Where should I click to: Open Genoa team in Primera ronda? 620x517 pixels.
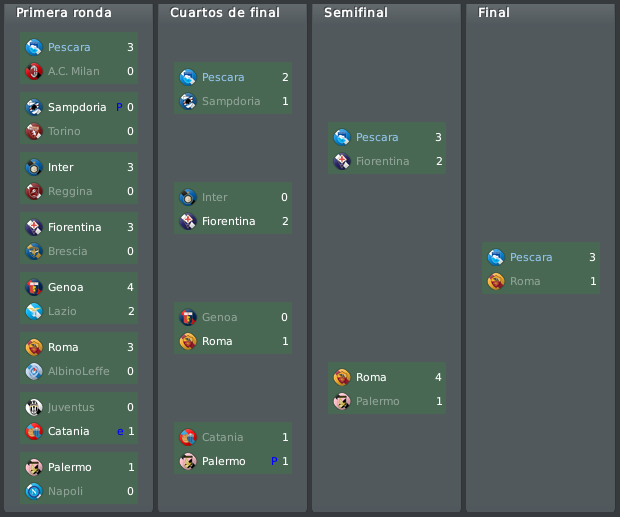coord(66,287)
